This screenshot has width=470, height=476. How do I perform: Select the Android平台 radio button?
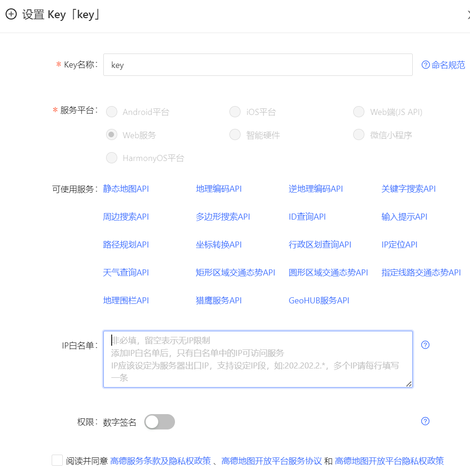[112, 112]
